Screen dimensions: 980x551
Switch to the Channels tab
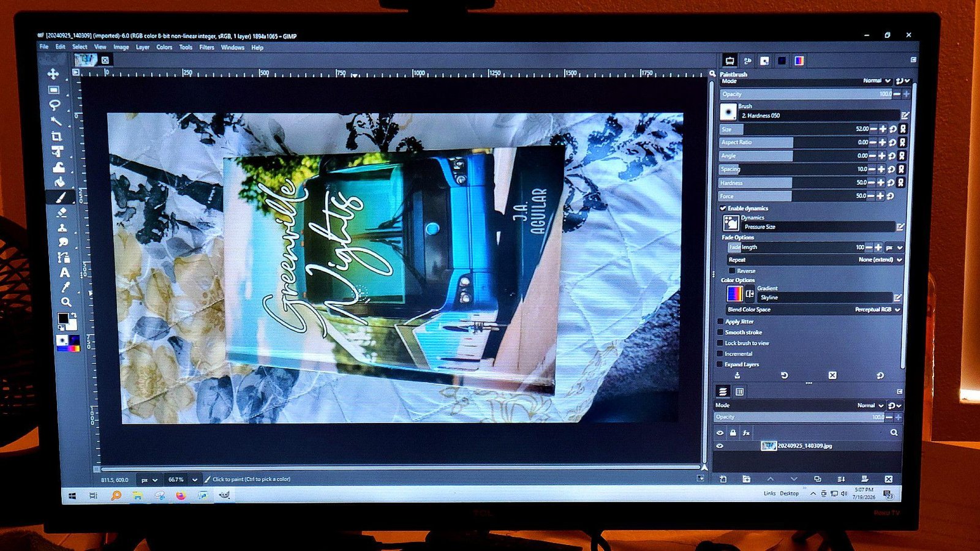point(739,392)
